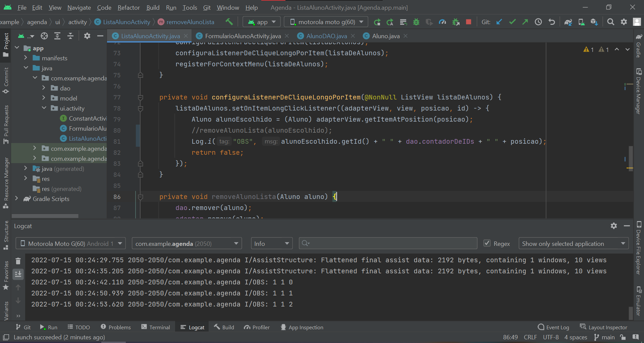
Task: Click the Search Everywhere magnifier icon
Action: pos(611,22)
